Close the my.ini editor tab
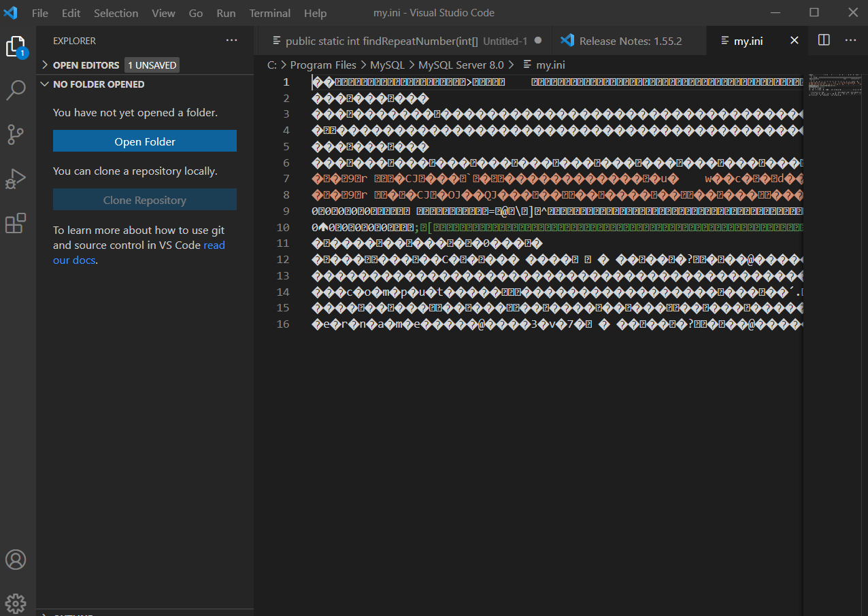868x616 pixels. coord(794,41)
